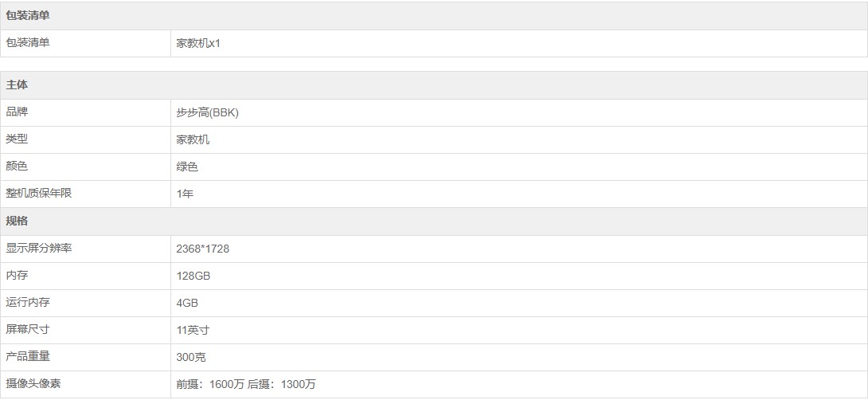Select the 300克 product weight value
The width and height of the screenshot is (868, 400).
191,357
